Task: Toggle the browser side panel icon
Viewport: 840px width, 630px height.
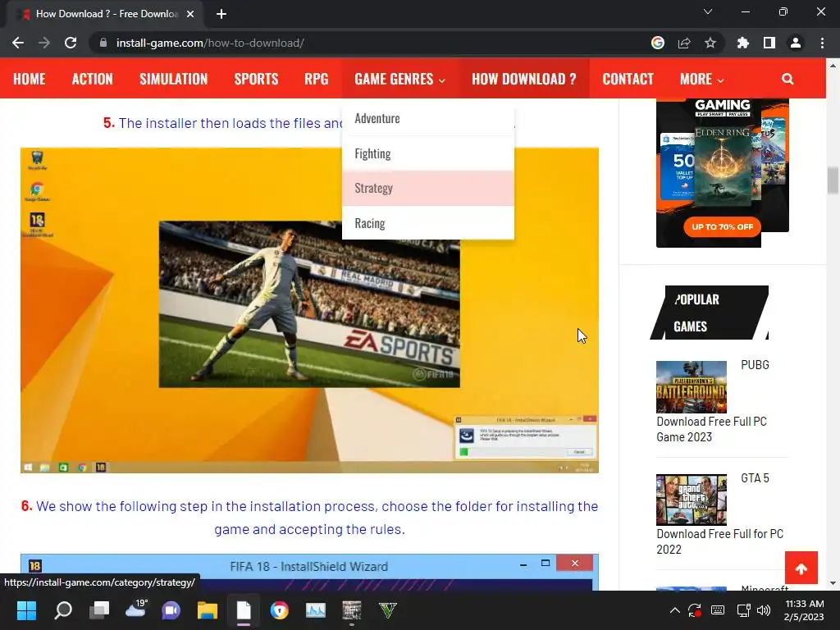Action: tap(769, 43)
